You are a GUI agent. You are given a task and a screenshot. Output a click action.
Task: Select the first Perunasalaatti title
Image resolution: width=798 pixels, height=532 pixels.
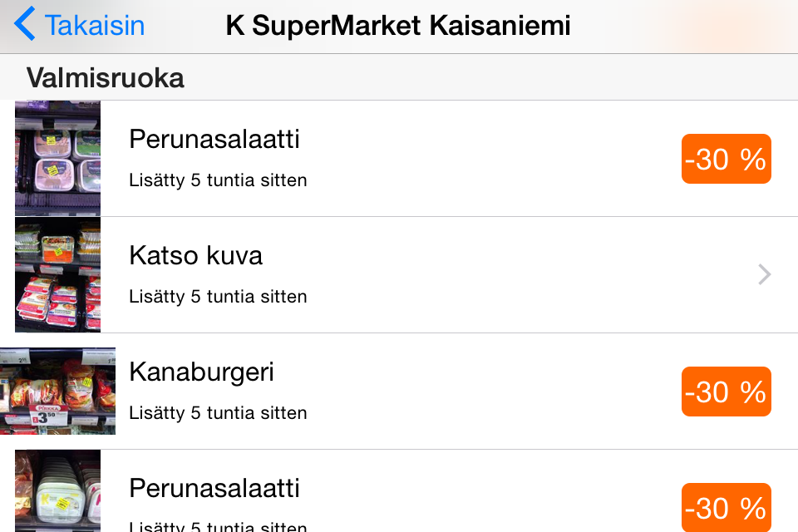(x=214, y=140)
